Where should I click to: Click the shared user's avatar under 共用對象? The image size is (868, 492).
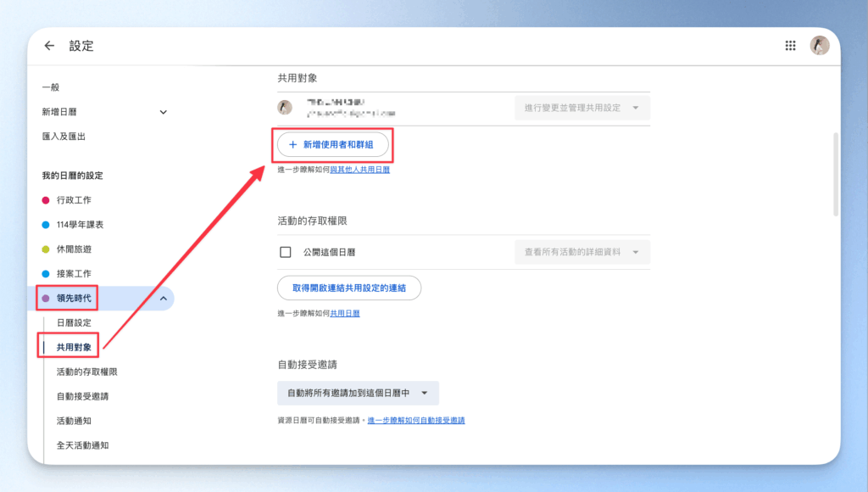286,108
